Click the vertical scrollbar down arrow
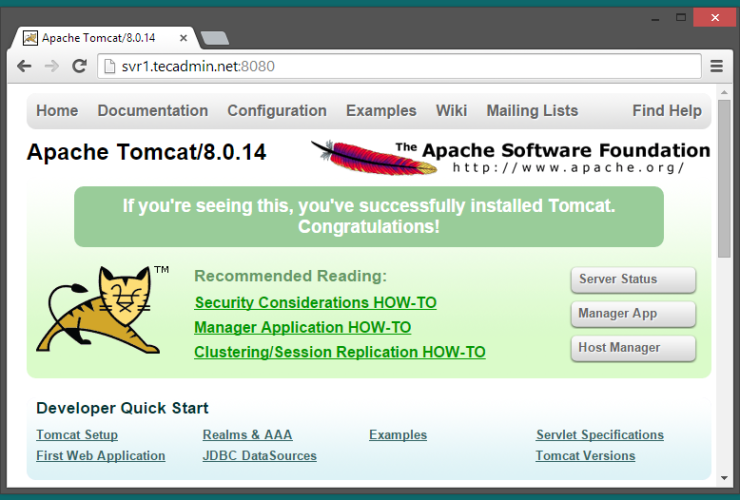This screenshot has width=740, height=500. [724, 478]
